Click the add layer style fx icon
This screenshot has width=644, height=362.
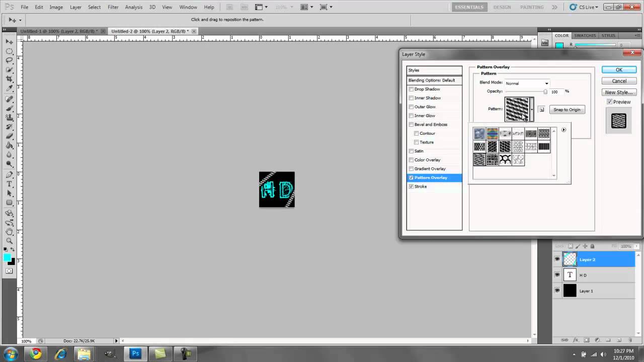pyautogui.click(x=575, y=340)
